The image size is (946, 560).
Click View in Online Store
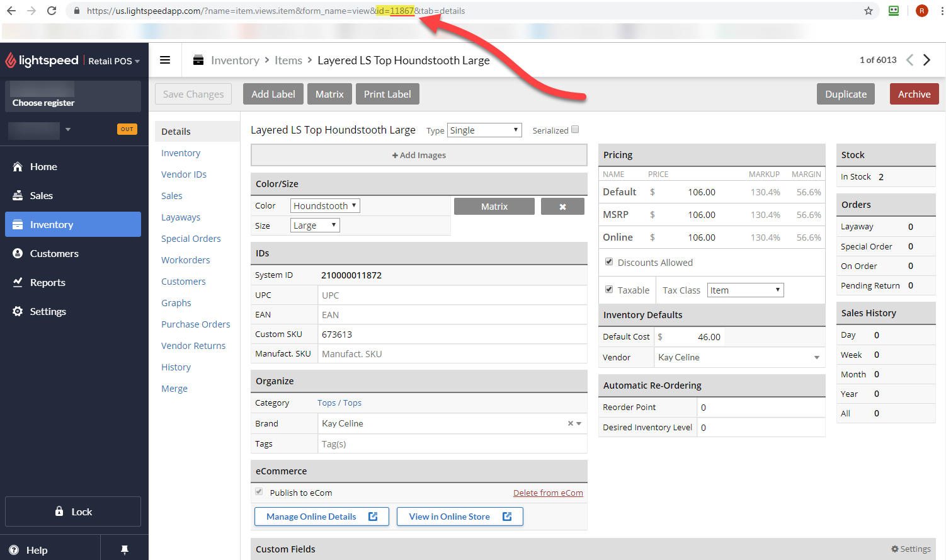(x=460, y=517)
